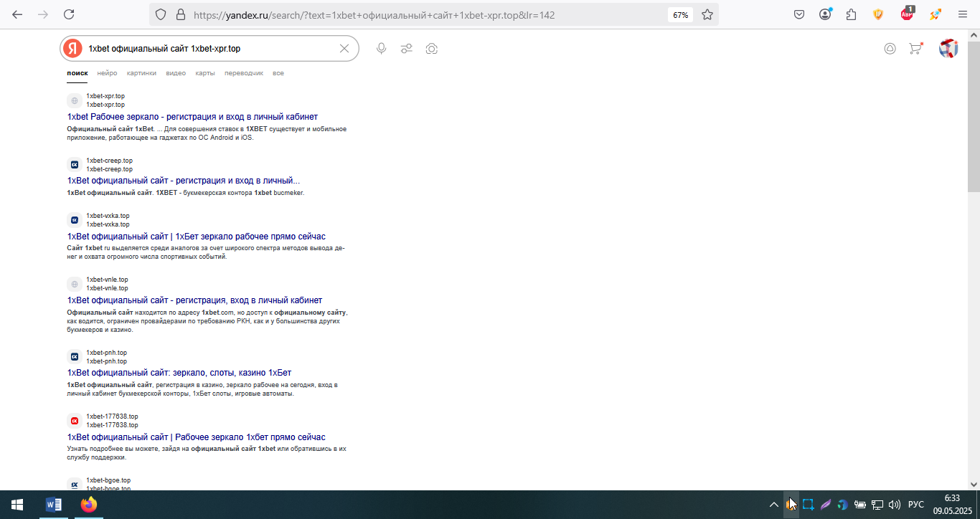The width and height of the screenshot is (980, 519).
Task: Open the Yandex user profile avatar
Action: [x=948, y=48]
